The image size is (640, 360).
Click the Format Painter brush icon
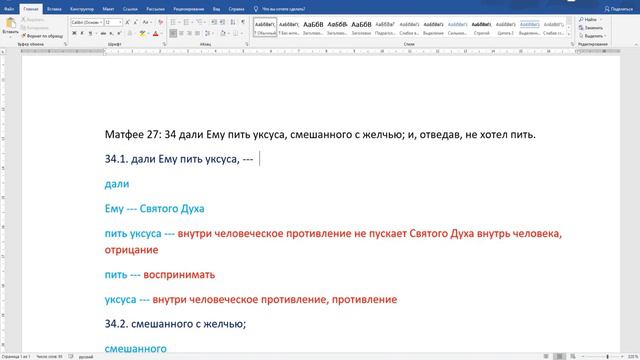pyautogui.click(x=24, y=36)
